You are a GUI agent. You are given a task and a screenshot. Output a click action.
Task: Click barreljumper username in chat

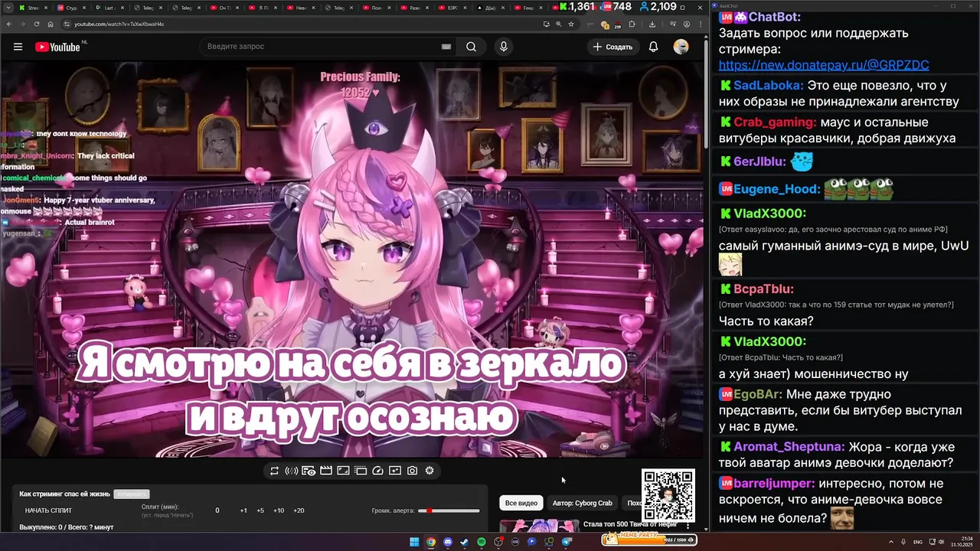[x=774, y=484]
